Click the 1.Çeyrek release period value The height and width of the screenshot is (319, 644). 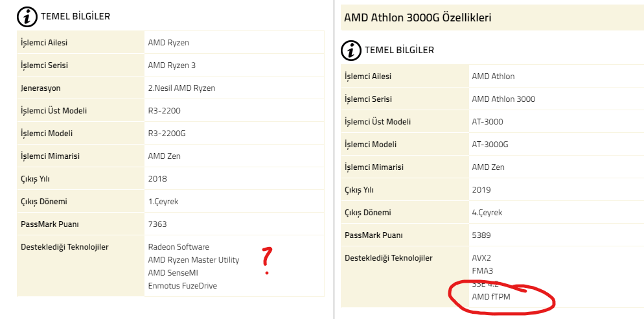pyautogui.click(x=163, y=202)
